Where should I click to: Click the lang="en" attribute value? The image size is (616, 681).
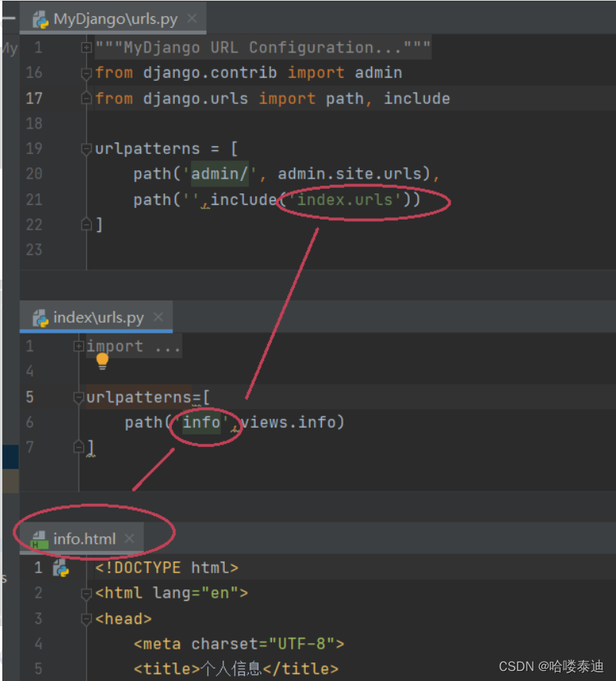coord(220,593)
